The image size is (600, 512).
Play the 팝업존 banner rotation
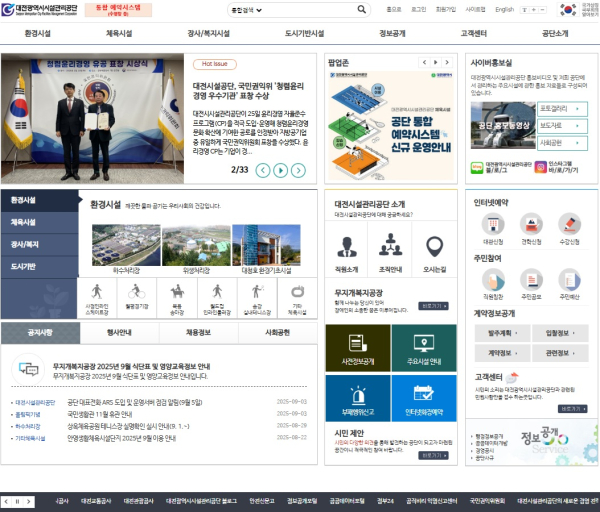(x=435, y=62)
